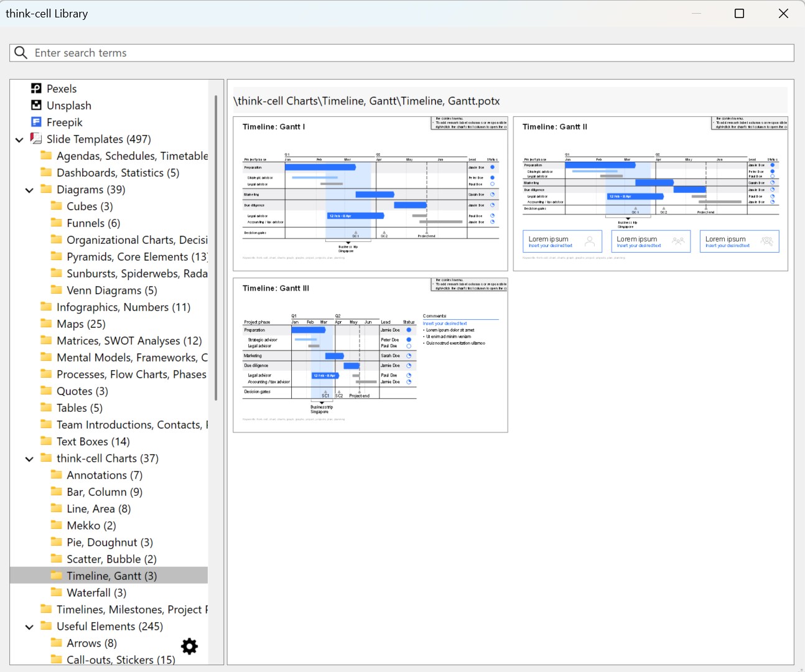This screenshot has width=805, height=672.
Task: Select the Funnels (6) folder
Action: pos(93,223)
